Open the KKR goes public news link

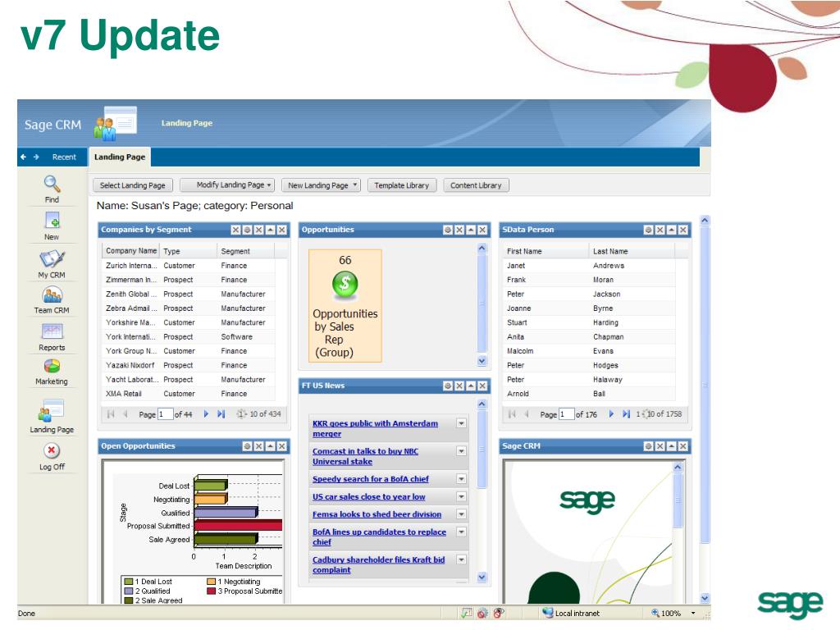coord(375,428)
